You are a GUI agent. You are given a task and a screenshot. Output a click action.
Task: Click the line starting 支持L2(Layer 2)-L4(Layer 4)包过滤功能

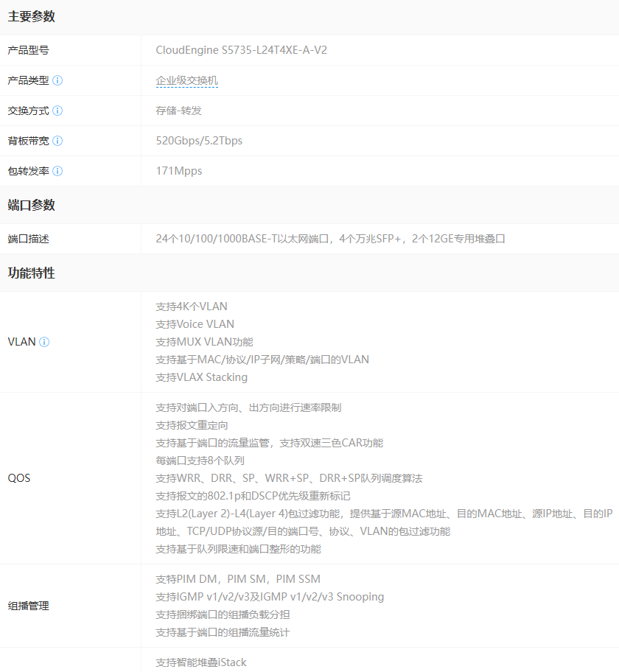point(385,514)
